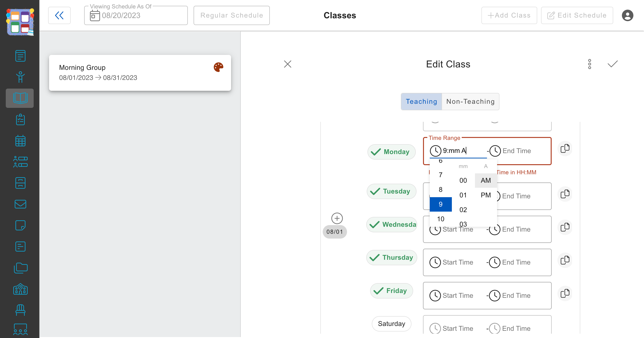Viewport: 644px width, 338px height.
Task: Select PM in the time picker
Action: tap(486, 195)
